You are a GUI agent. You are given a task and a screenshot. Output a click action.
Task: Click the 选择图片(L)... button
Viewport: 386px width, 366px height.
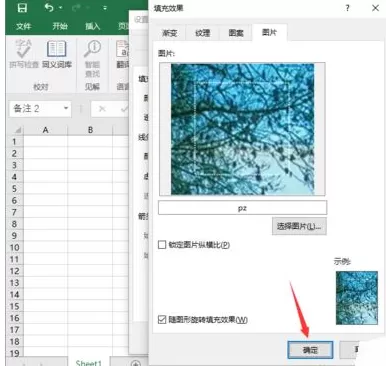point(299,226)
